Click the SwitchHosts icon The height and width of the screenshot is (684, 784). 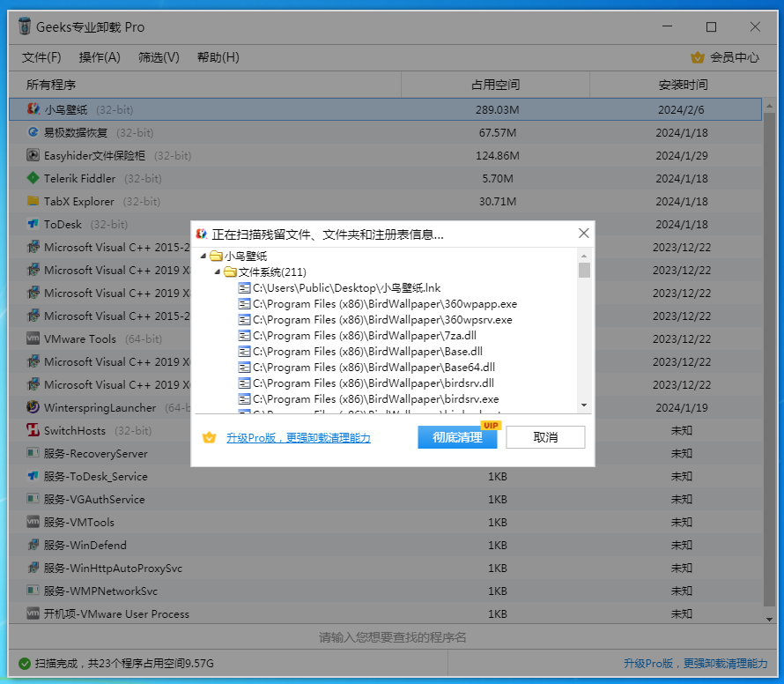[33, 430]
